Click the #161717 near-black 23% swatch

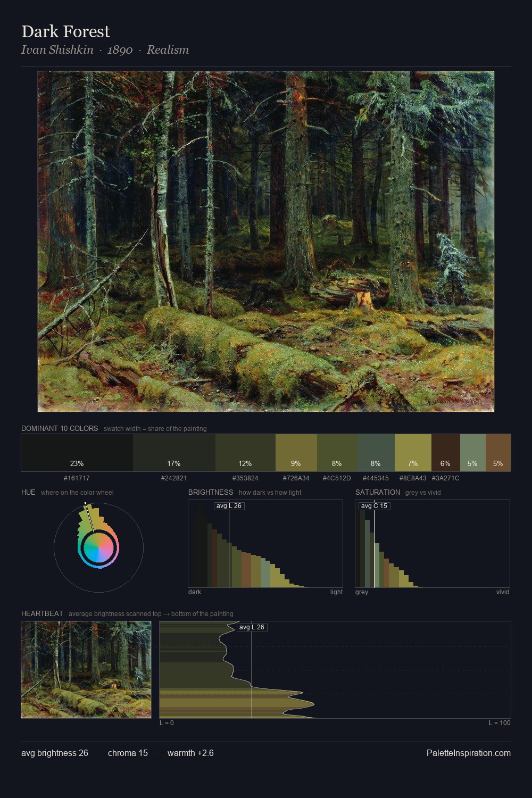[x=77, y=453]
